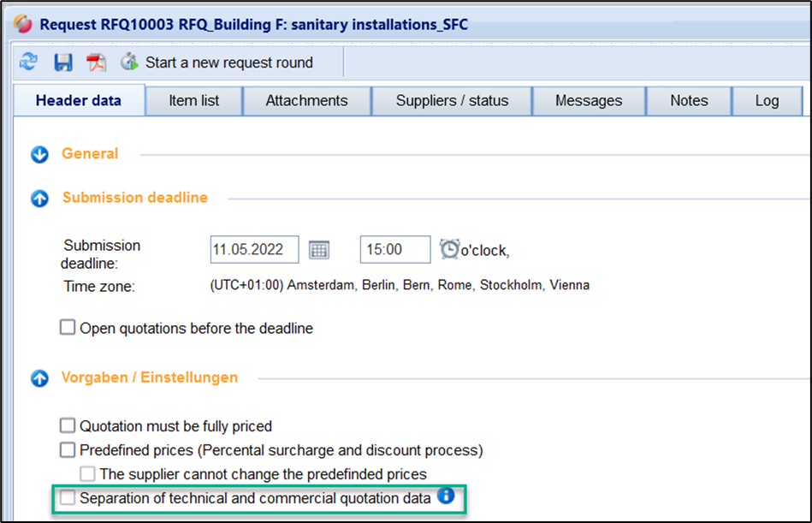Enable Open quotations before the deadline
The image size is (812, 523).
tap(68, 328)
